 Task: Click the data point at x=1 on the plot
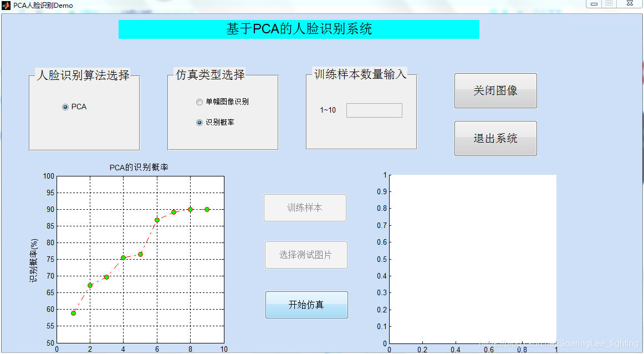pos(74,313)
